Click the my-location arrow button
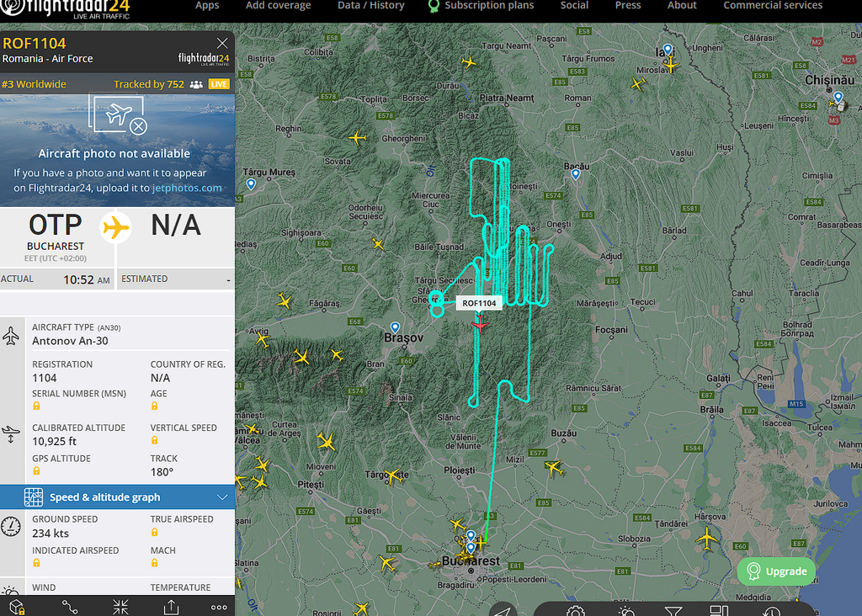 click(503, 611)
